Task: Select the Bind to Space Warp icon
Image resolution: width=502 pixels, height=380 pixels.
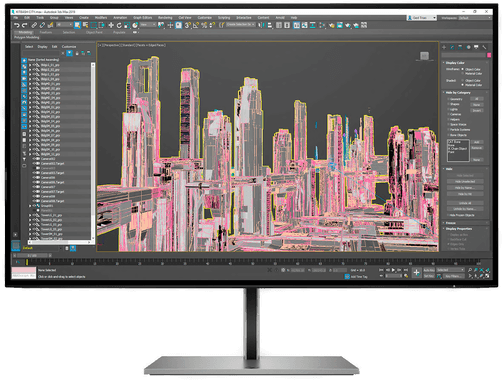Action: coord(51,25)
